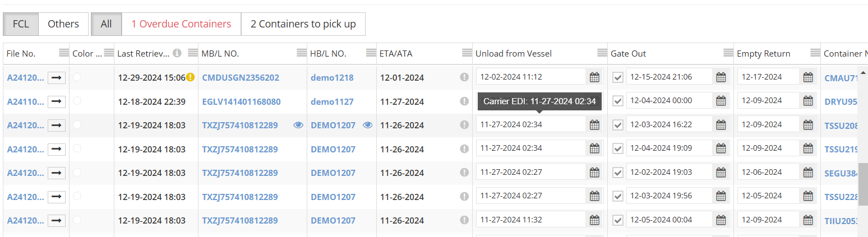Viewport: 868px width, 237px height.
Task: Click the arrow button in the EGLV141401168080 row
Action: 56,101
